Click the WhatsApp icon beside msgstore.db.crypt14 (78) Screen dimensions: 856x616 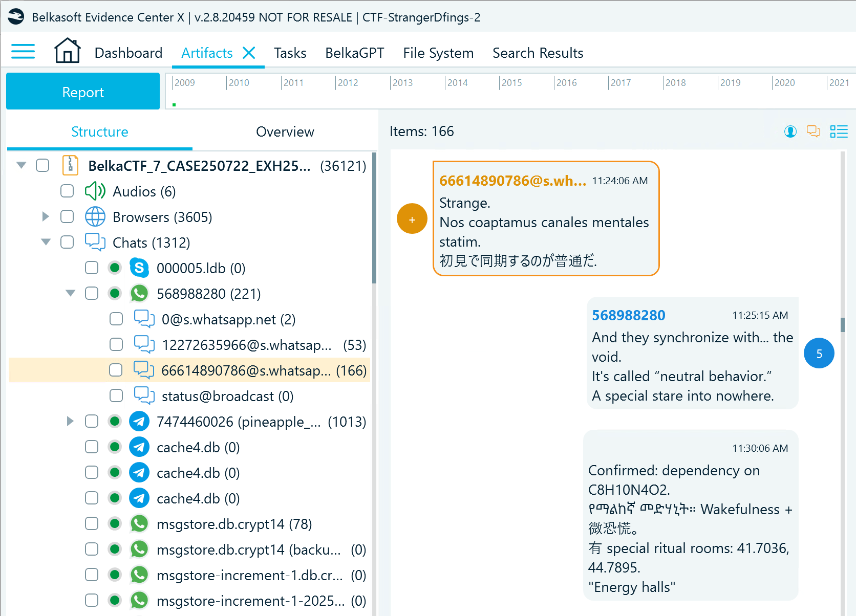139,523
